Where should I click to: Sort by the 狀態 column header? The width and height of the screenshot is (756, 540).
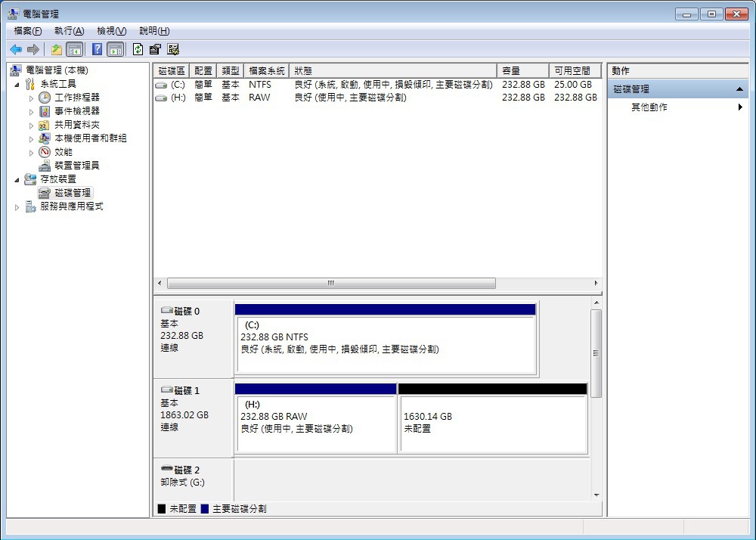coord(393,71)
